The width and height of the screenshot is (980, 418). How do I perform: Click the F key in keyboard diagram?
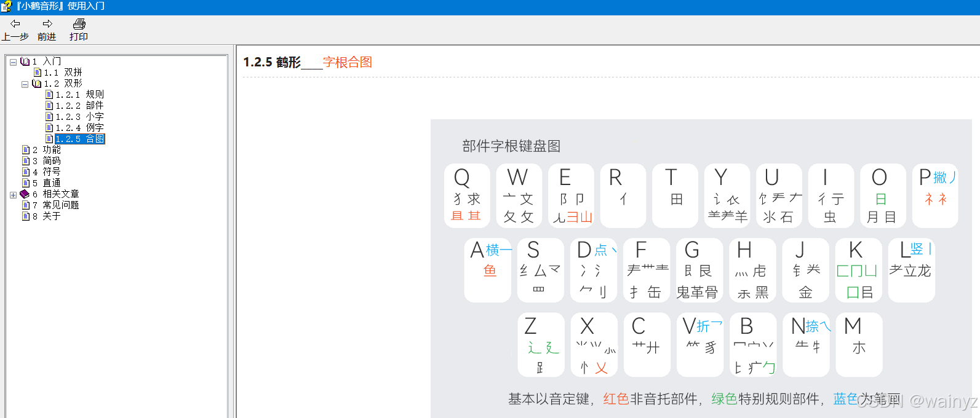pyautogui.click(x=647, y=270)
